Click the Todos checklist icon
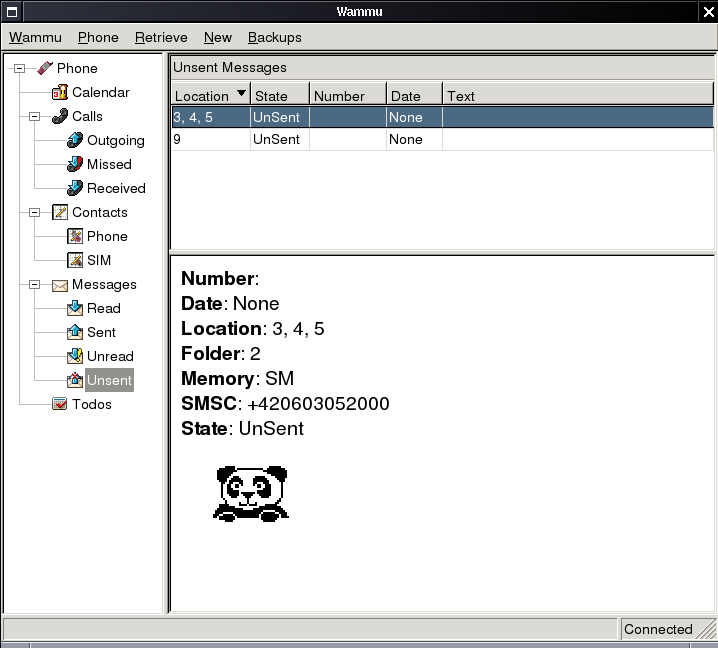 tap(60, 404)
